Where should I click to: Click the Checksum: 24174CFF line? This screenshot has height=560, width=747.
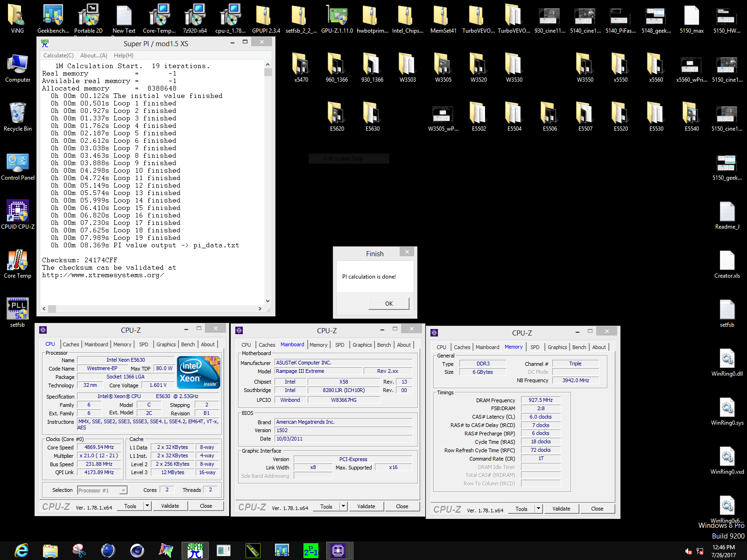click(80, 260)
